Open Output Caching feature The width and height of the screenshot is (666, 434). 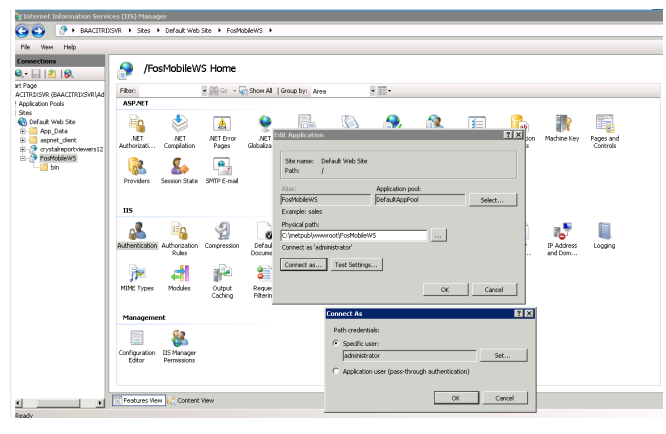pos(222,281)
